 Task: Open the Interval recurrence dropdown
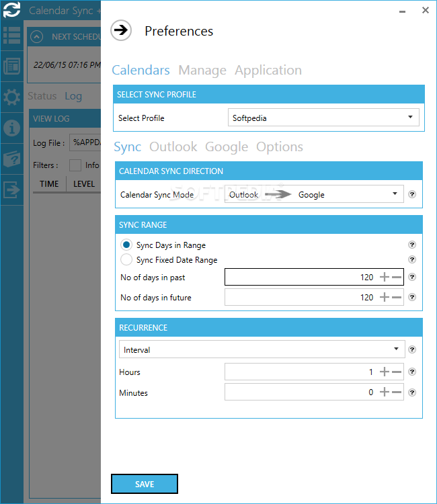point(262,349)
